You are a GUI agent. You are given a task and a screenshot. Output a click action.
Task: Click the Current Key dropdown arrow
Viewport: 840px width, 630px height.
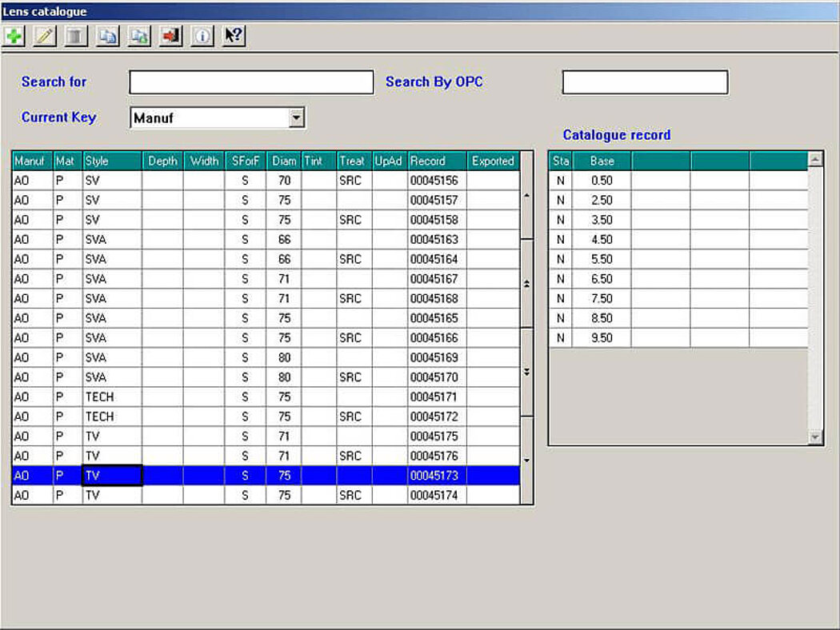298,117
